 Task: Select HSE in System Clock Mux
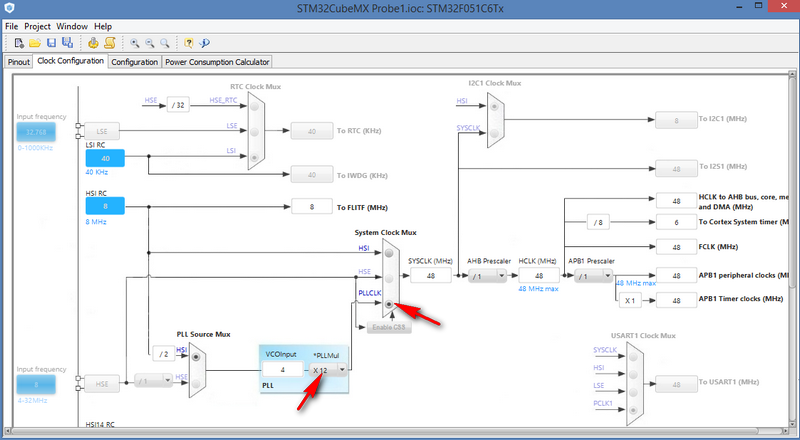389,278
